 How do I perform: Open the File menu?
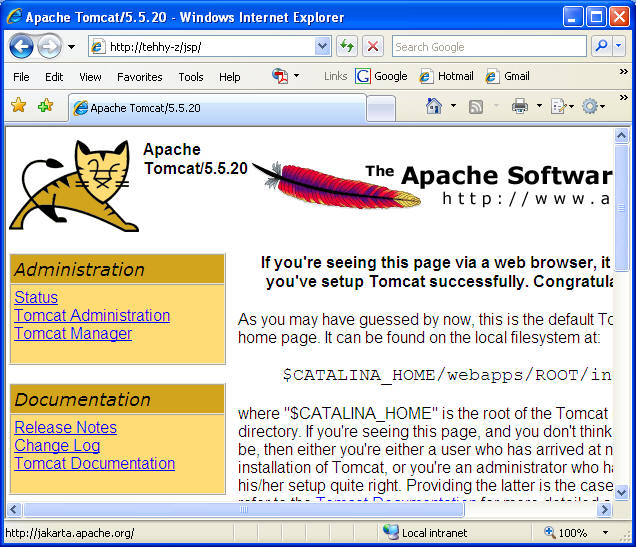tap(21, 77)
